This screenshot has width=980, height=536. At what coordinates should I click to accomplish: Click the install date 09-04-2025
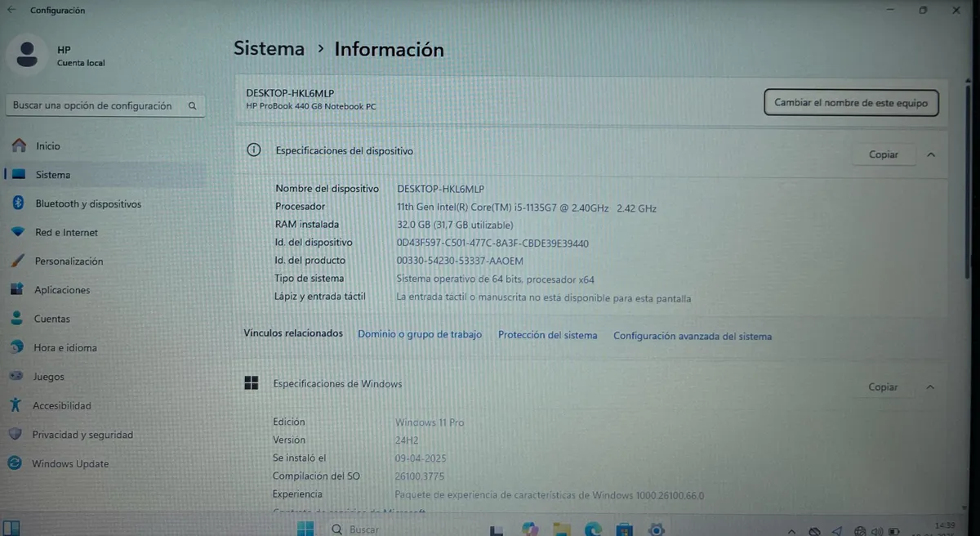coord(421,458)
